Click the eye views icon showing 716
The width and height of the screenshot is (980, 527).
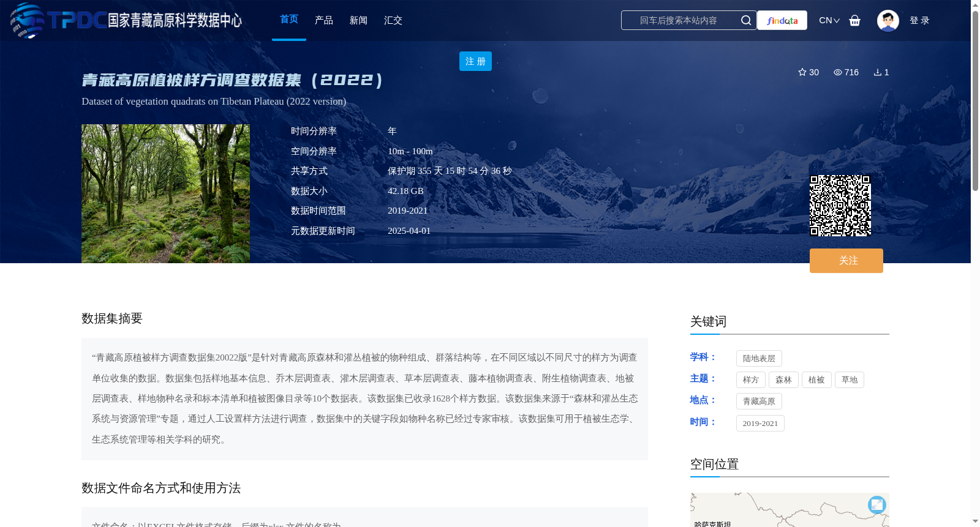[x=838, y=72]
